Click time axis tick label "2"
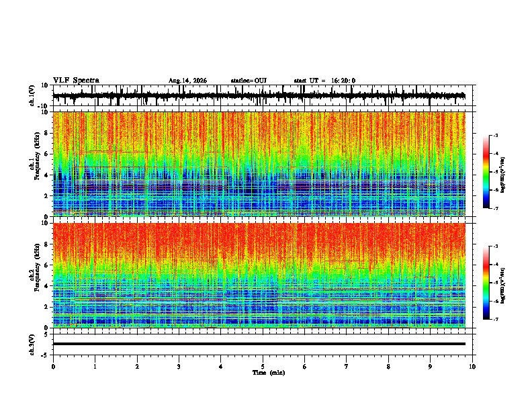The height and width of the screenshot is (411, 532). pos(137,367)
